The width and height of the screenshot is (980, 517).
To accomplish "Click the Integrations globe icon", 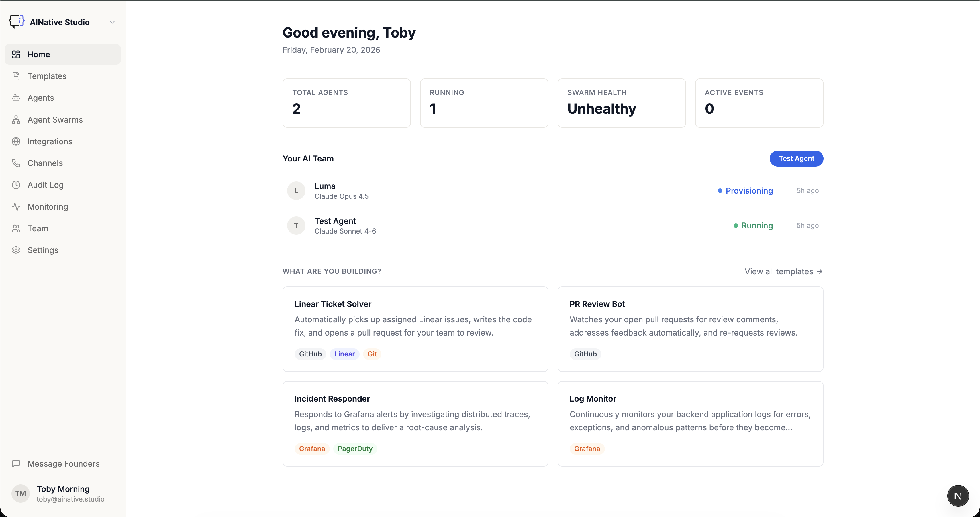I will [16, 141].
